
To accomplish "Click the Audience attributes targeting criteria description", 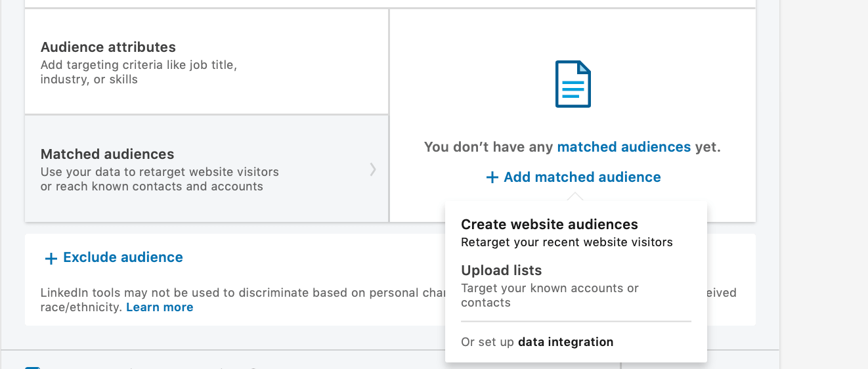I will (138, 72).
